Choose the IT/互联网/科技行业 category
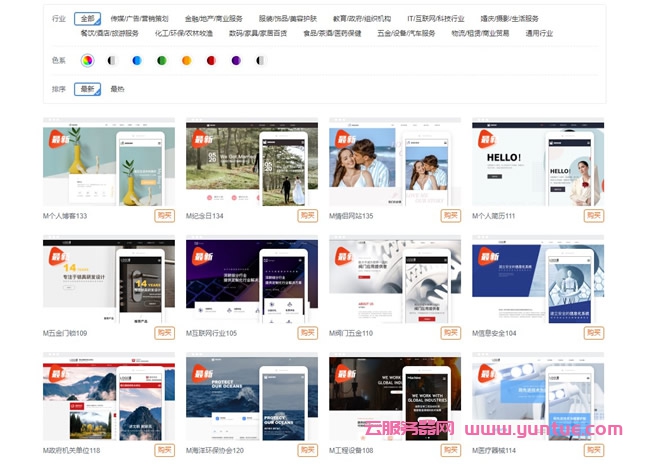The width and height of the screenshot is (650, 465). [435, 18]
